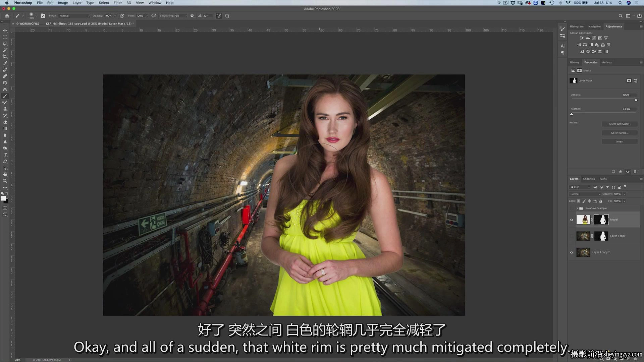The width and height of the screenshot is (644, 362).
Task: Open Flow slider dropdown
Action: (x=147, y=16)
